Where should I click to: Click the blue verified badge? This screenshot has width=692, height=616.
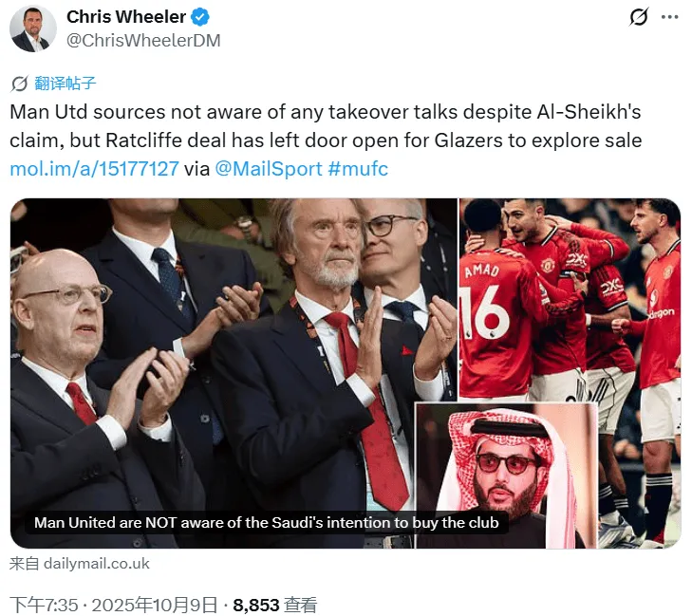pyautogui.click(x=200, y=17)
